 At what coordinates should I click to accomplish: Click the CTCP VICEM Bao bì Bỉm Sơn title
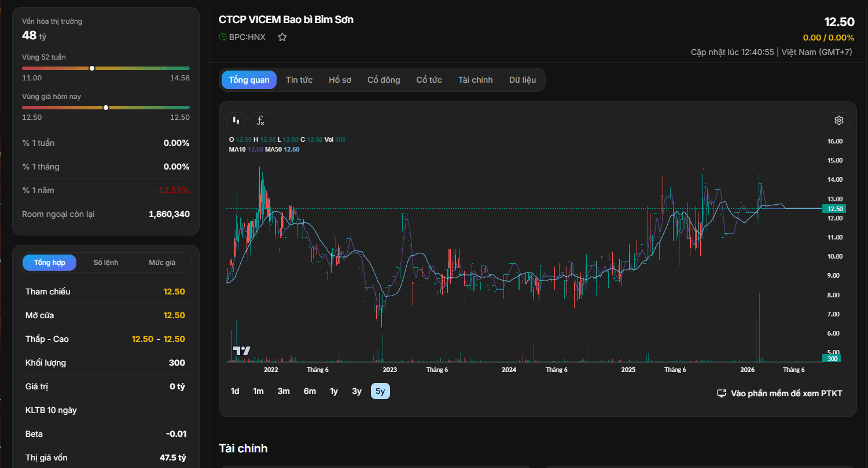286,20
